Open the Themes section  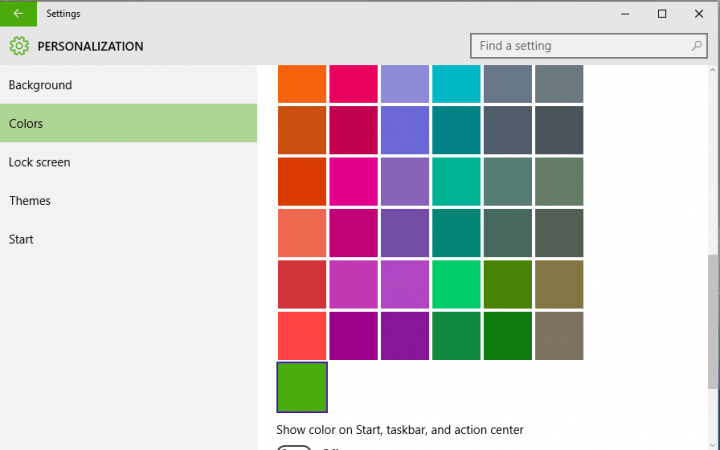click(30, 201)
